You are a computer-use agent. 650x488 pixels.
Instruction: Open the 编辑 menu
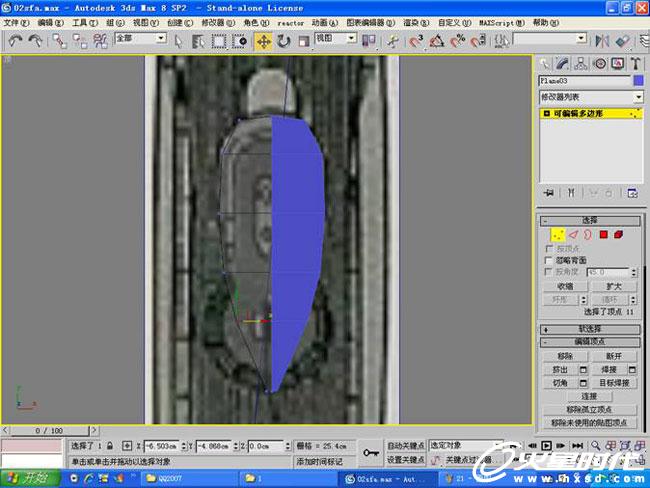pyautogui.click(x=51, y=23)
